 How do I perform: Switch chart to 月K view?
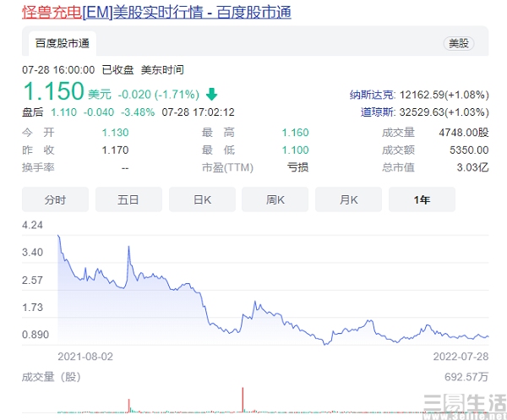click(x=348, y=199)
